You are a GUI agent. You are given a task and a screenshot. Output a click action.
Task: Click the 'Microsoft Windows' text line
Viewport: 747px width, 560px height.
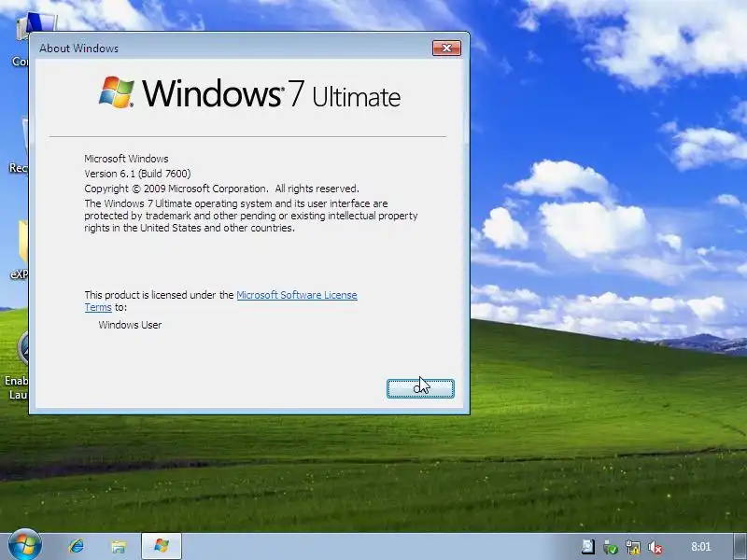pyautogui.click(x=126, y=159)
